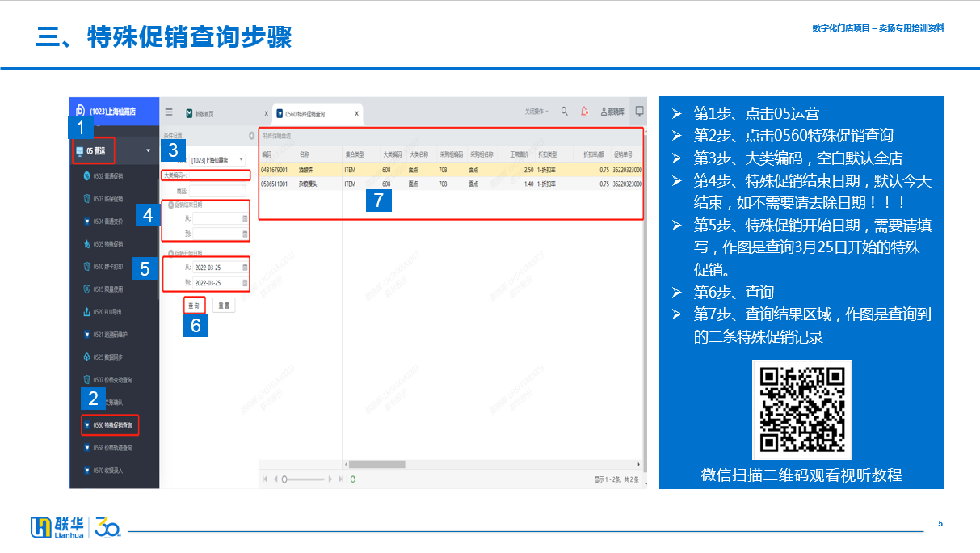Click the scrollbar's right arrow
The image size is (980, 553).
click(x=638, y=465)
